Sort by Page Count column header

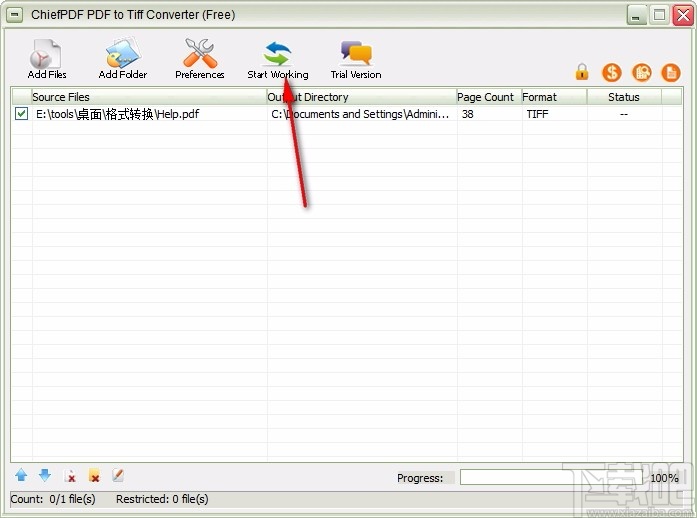click(x=489, y=97)
